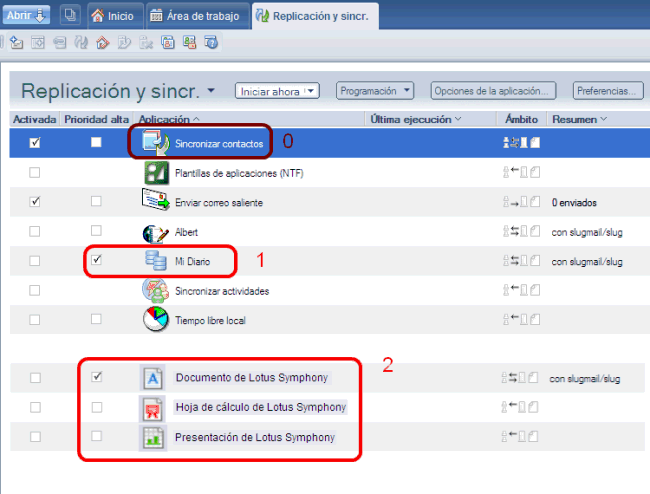Check Prioridad alta for Albert

96,230
